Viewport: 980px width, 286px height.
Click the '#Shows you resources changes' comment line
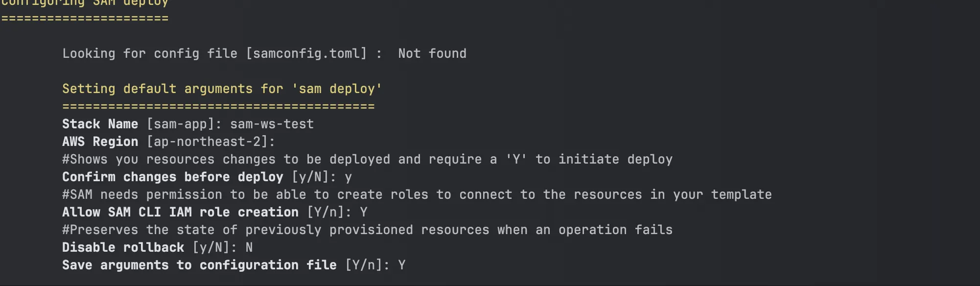[x=367, y=159]
